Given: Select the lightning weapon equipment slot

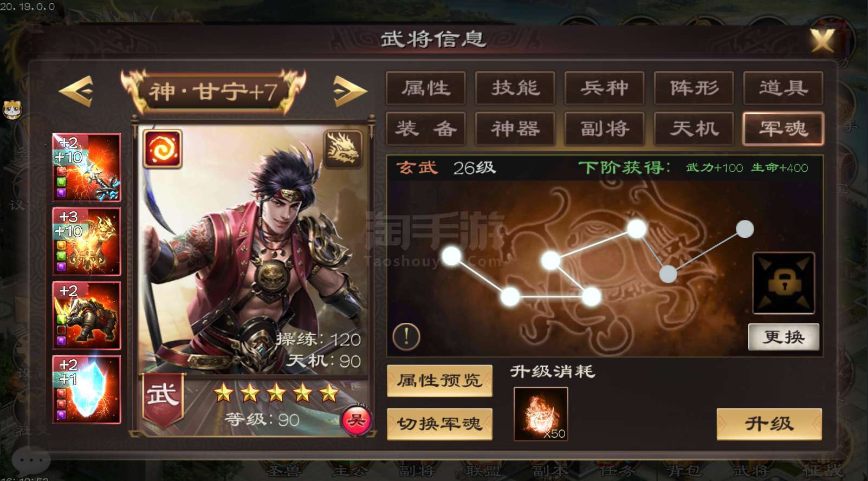Looking at the screenshot, I should [x=87, y=167].
